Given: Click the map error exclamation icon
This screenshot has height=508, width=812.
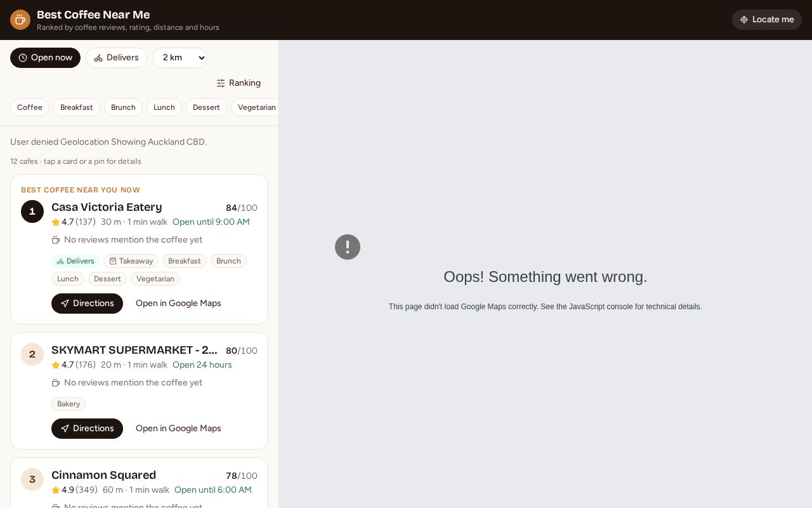Looking at the screenshot, I should click(x=348, y=247).
